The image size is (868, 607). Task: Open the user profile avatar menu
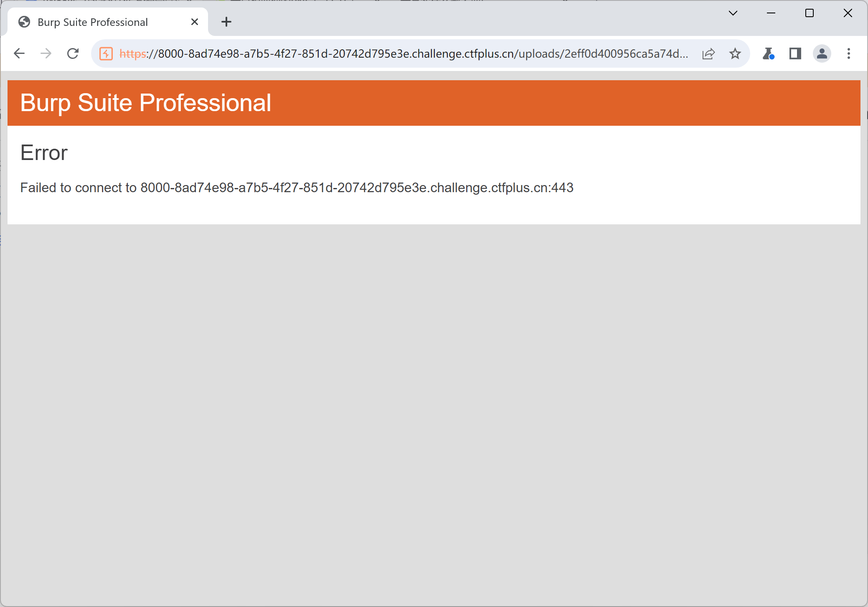pyautogui.click(x=822, y=53)
